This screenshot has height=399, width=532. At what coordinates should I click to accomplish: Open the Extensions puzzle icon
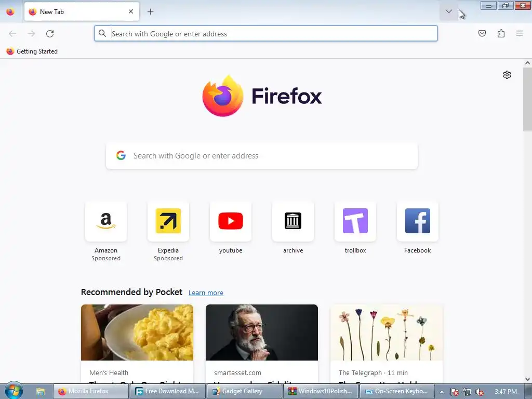click(x=501, y=33)
